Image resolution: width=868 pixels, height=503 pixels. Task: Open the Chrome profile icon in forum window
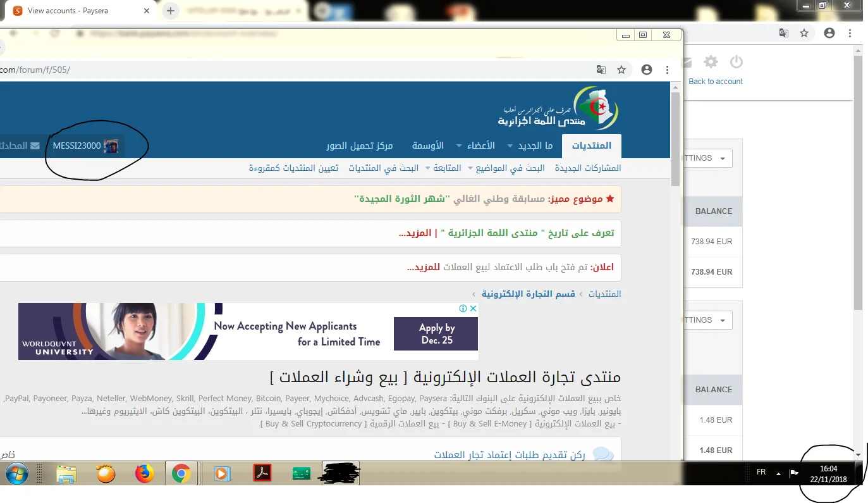coord(646,70)
